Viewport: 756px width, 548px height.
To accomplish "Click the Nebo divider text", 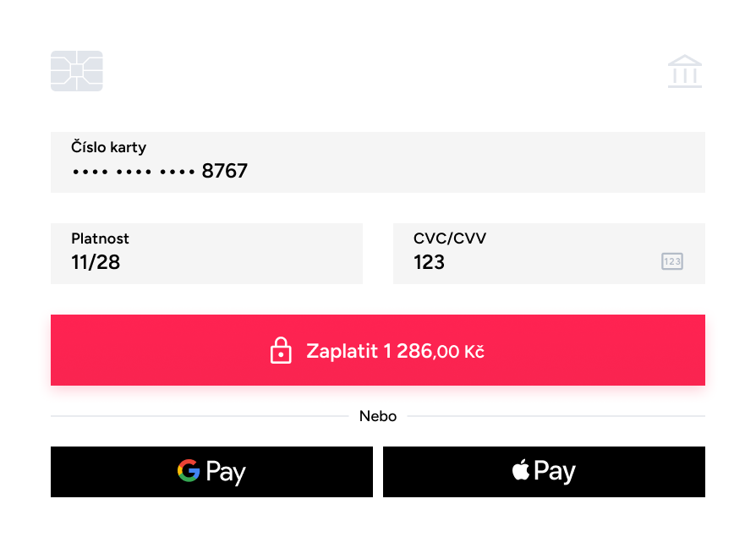I will coord(378,416).
